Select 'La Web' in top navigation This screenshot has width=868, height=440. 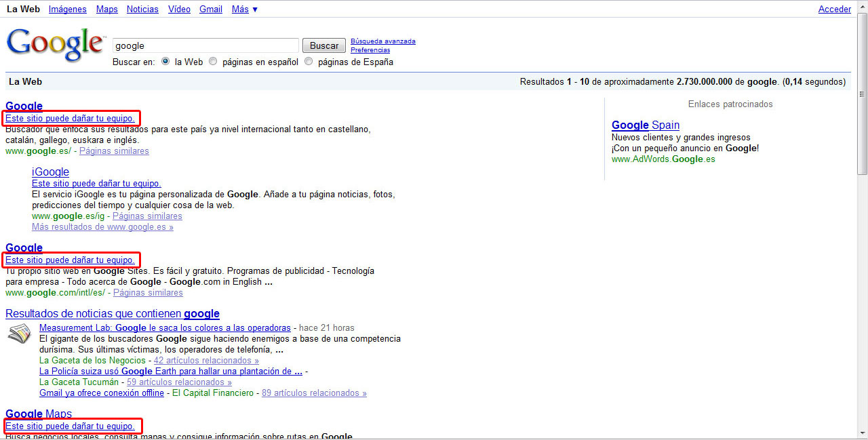pos(23,9)
